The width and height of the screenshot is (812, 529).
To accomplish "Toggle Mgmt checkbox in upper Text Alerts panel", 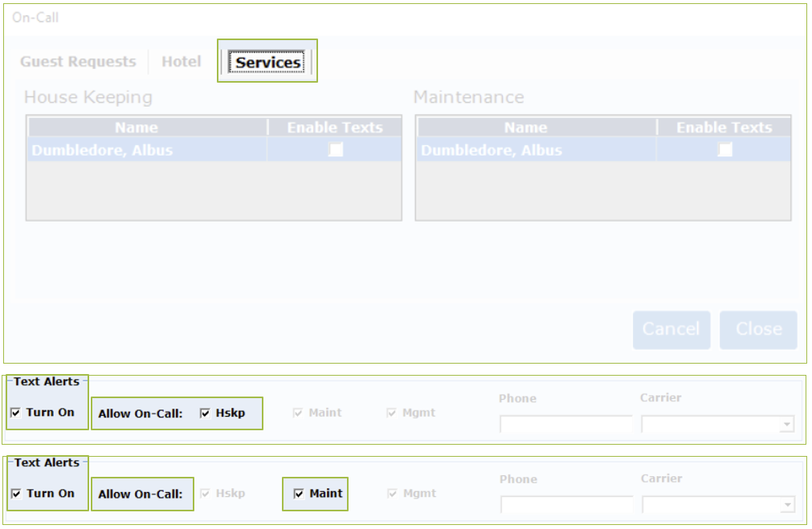I will [x=392, y=413].
